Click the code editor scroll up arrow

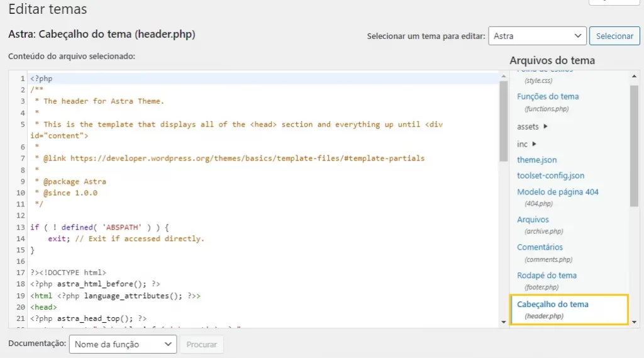(x=504, y=76)
